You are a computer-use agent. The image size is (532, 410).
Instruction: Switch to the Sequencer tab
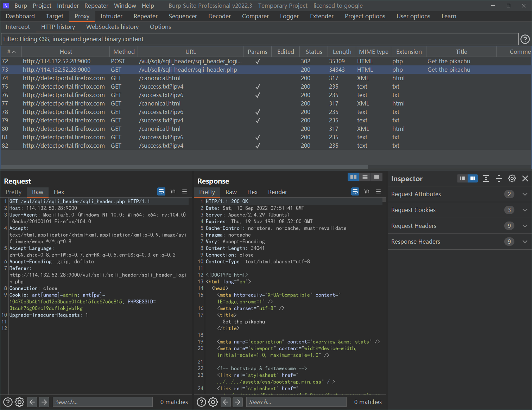coord(183,16)
